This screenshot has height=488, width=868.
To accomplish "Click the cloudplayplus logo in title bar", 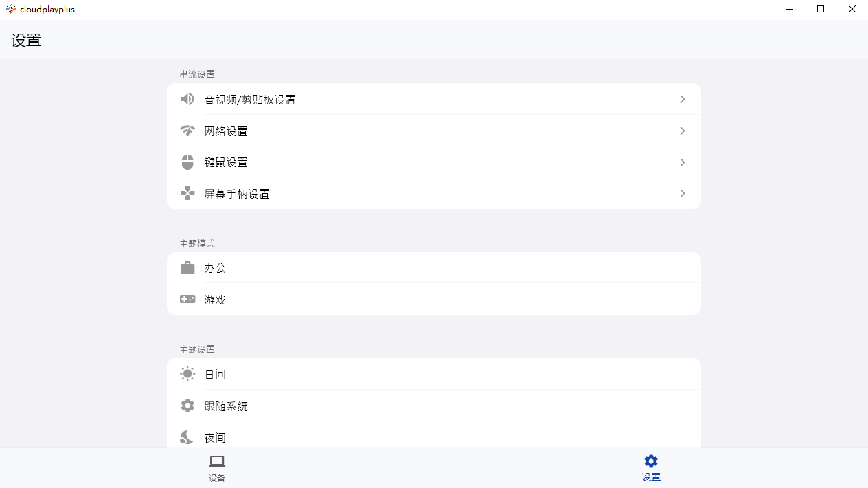I will pos(12,9).
